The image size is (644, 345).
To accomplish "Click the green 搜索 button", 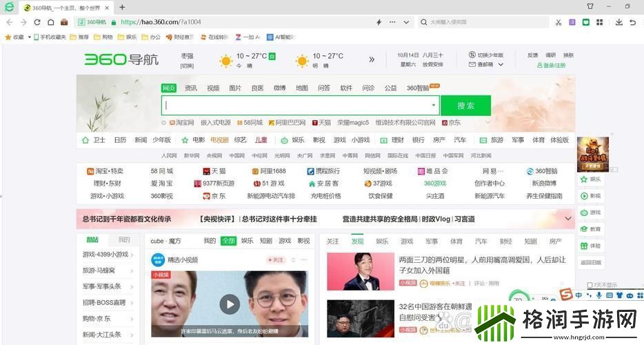I will point(465,106).
